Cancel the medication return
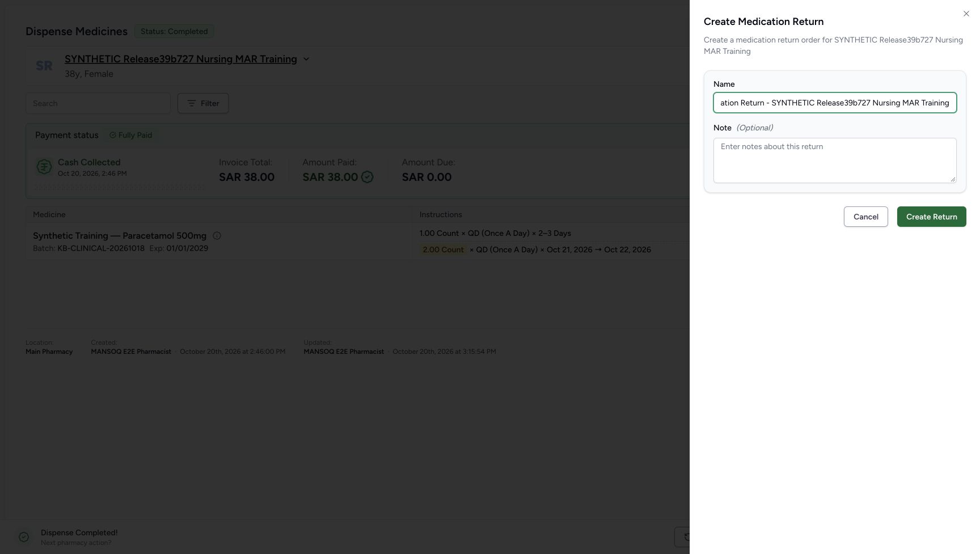 pos(865,217)
